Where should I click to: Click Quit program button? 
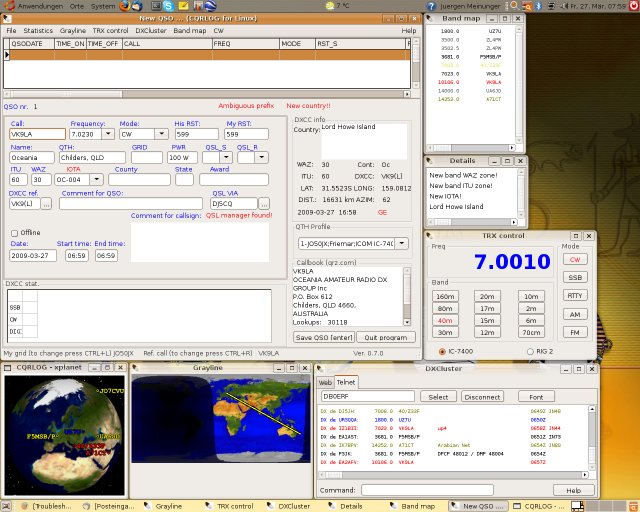click(386, 337)
